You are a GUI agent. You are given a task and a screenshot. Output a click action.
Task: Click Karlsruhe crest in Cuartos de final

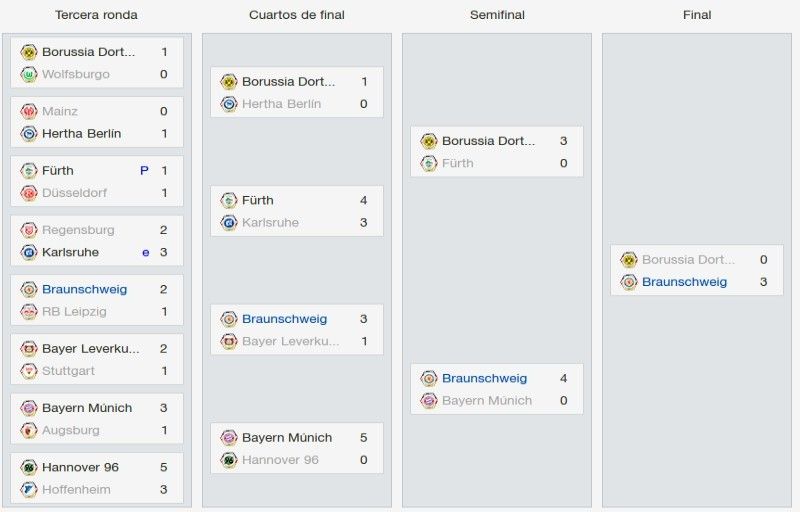229,223
